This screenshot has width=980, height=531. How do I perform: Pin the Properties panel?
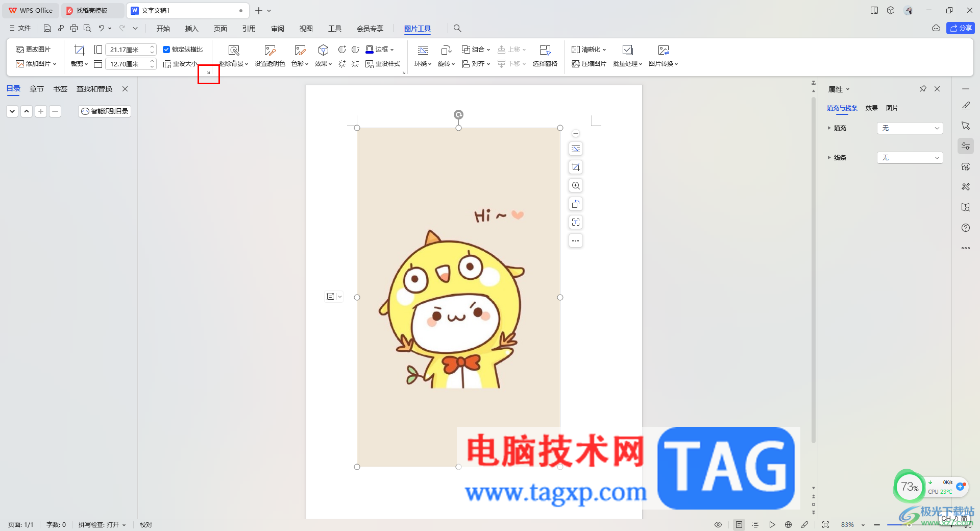pyautogui.click(x=923, y=89)
